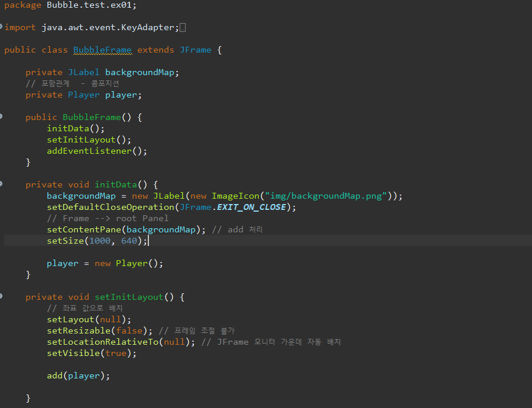
Task: Click the number "1000" in setSize
Action: 100,241
